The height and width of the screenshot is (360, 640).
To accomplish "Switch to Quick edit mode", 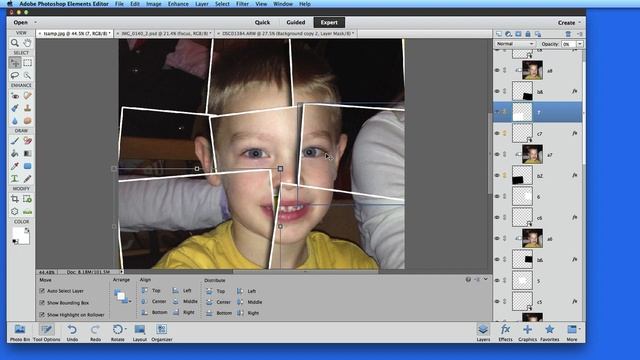I will tap(262, 22).
